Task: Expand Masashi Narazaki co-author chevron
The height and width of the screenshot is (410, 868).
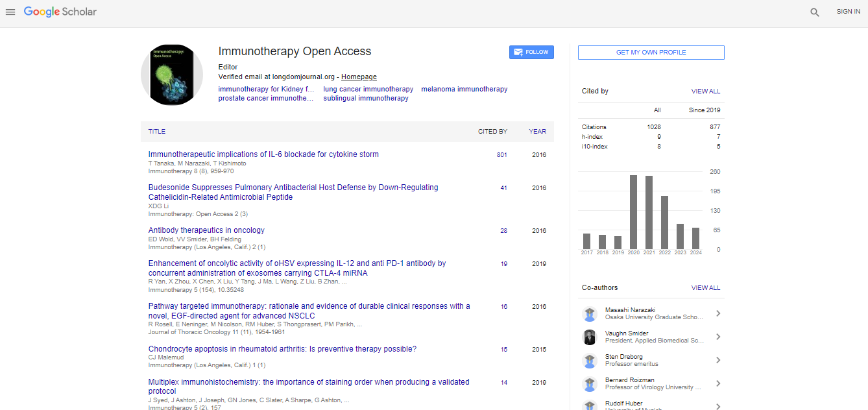Action: click(717, 314)
